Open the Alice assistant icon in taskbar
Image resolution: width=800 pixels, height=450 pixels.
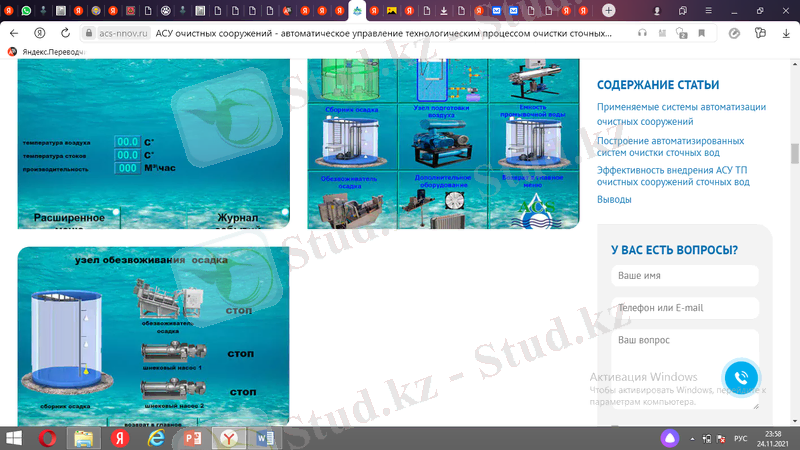click(x=670, y=438)
